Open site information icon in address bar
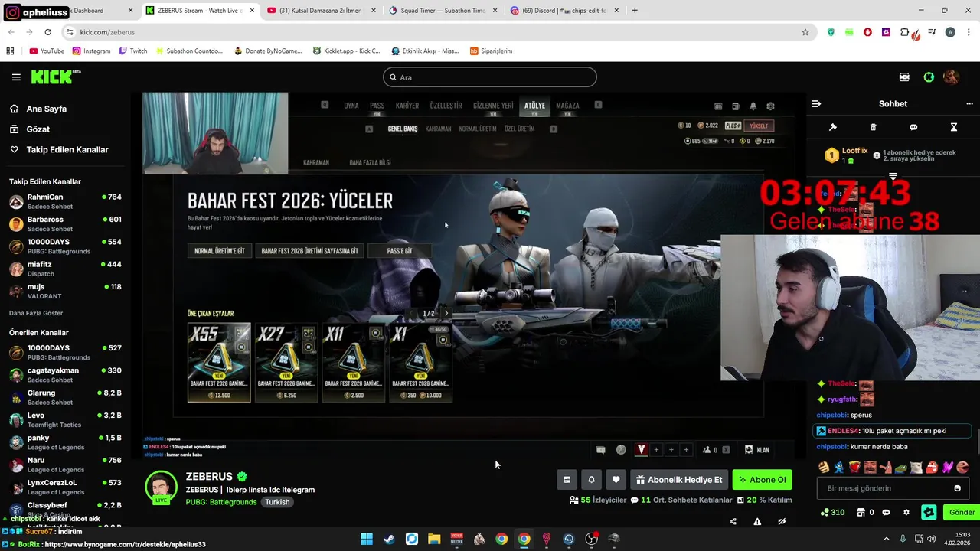Viewport: 980px width, 551px height. (70, 32)
